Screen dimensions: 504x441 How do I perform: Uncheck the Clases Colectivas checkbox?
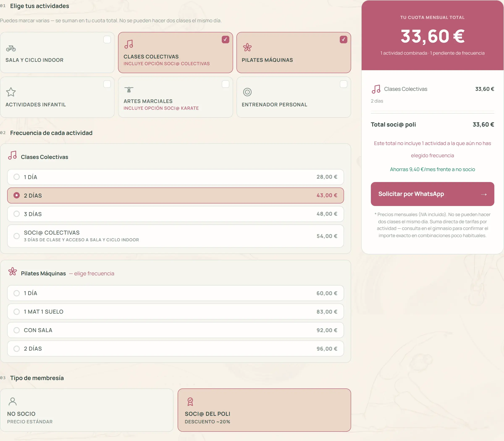click(x=225, y=39)
